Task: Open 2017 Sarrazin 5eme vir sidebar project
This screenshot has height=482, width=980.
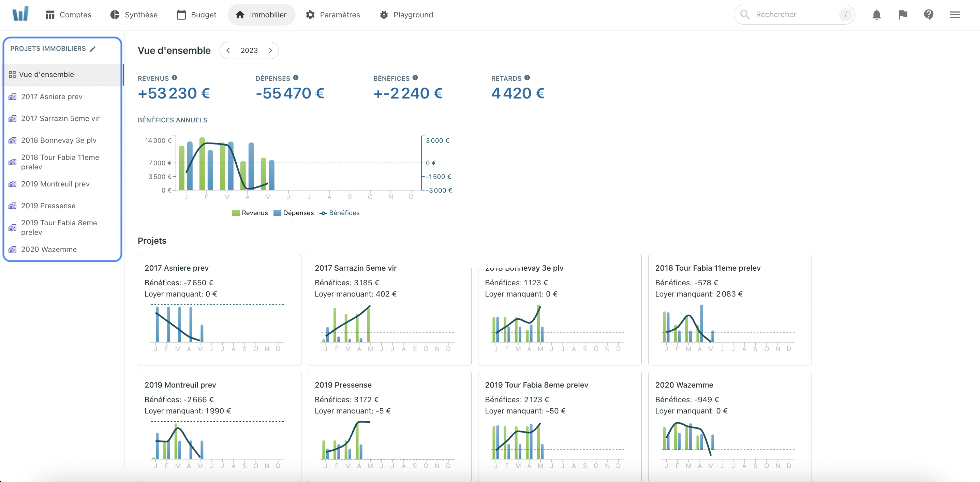Action: [x=60, y=118]
